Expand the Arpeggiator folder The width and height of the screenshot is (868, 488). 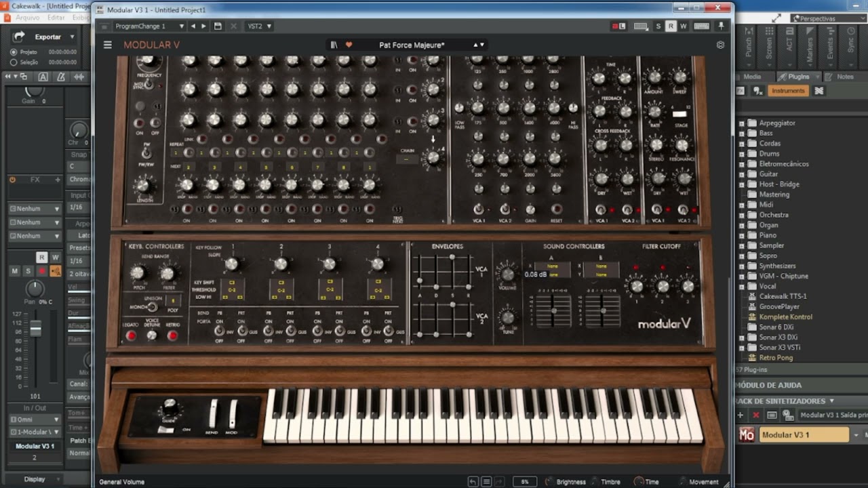[x=741, y=123]
